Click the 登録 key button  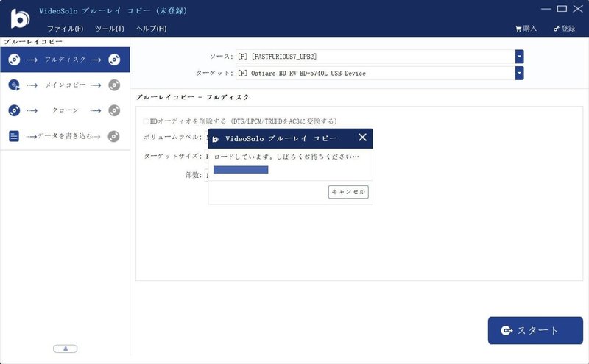[x=564, y=29]
